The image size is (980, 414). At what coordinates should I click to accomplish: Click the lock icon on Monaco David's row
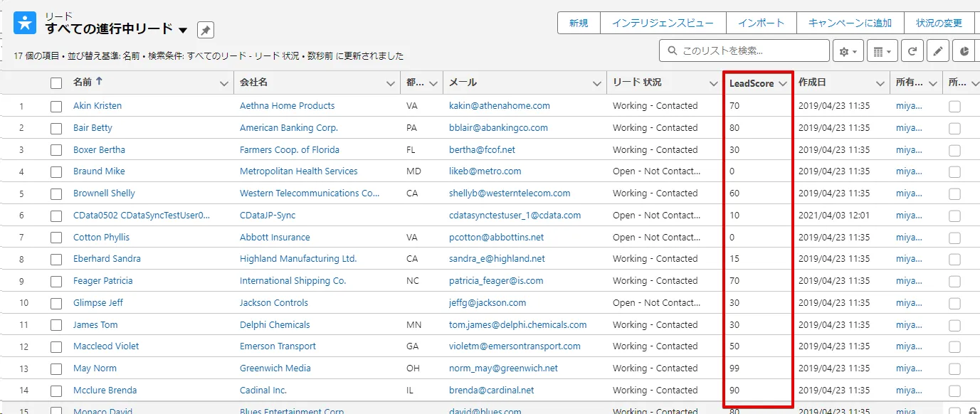(971, 411)
